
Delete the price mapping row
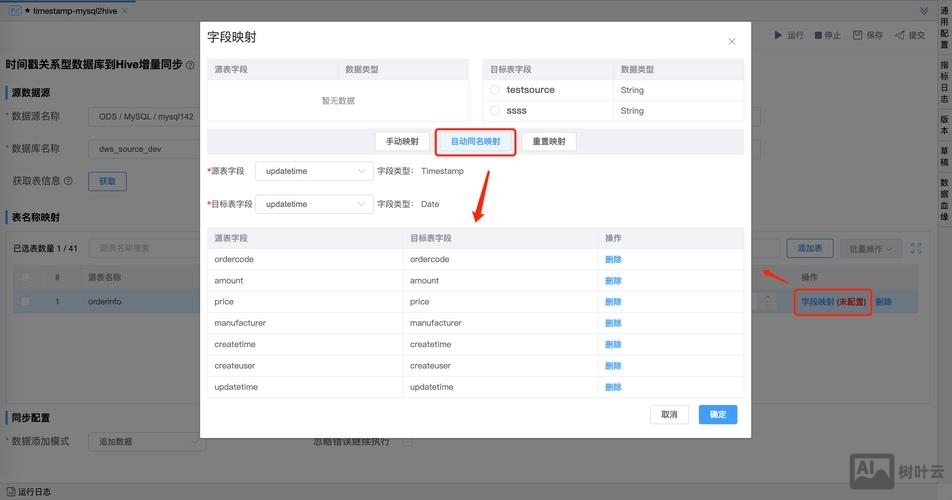613,302
